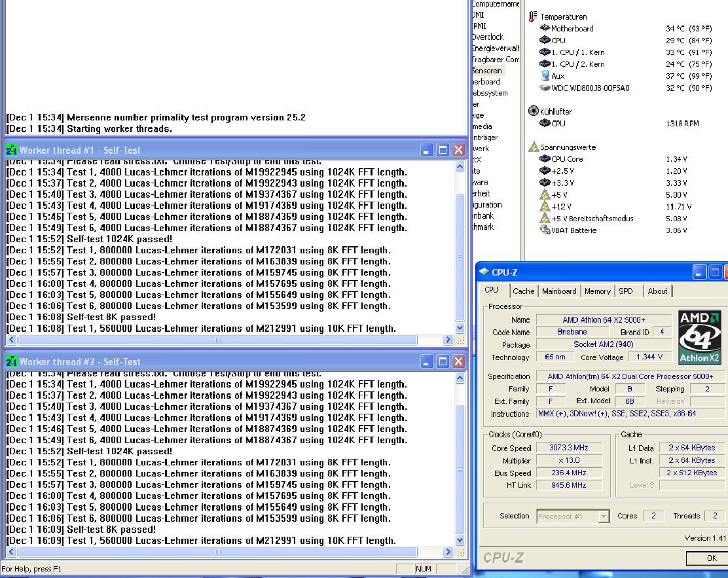Viewport: 728px width, 578px height.
Task: Click Worker thread #1 scroll up arrow
Action: point(460,166)
